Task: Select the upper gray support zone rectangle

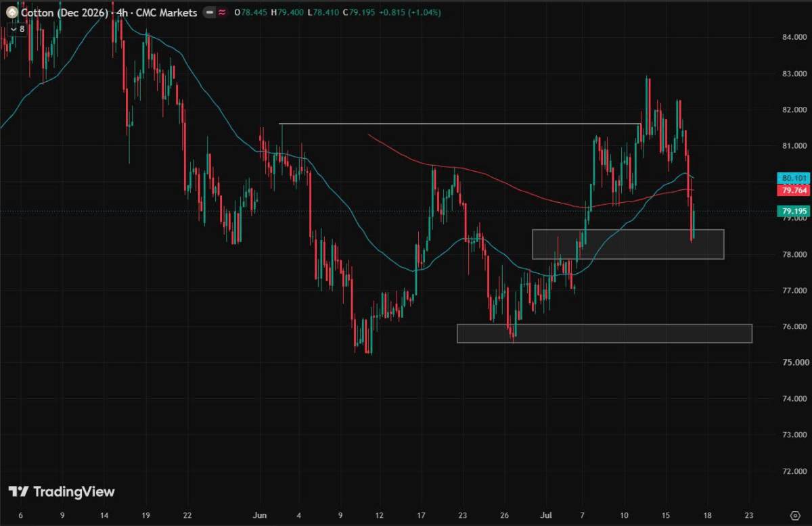Action: (628, 244)
